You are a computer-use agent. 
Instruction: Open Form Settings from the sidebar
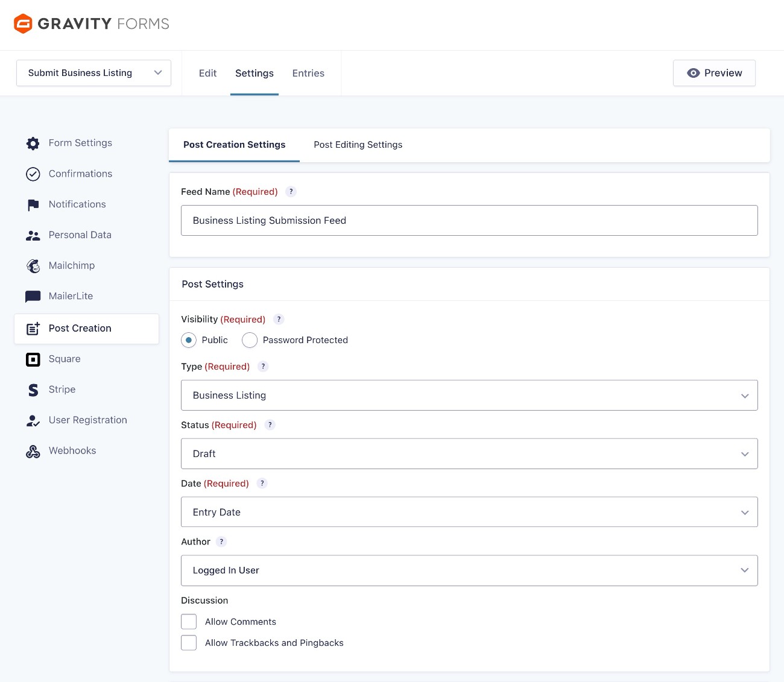click(33, 143)
